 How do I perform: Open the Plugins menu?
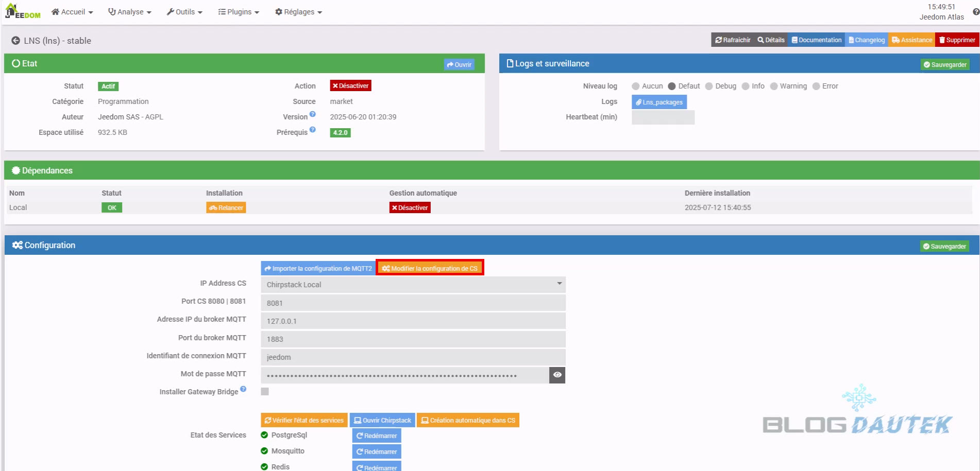coord(238,12)
